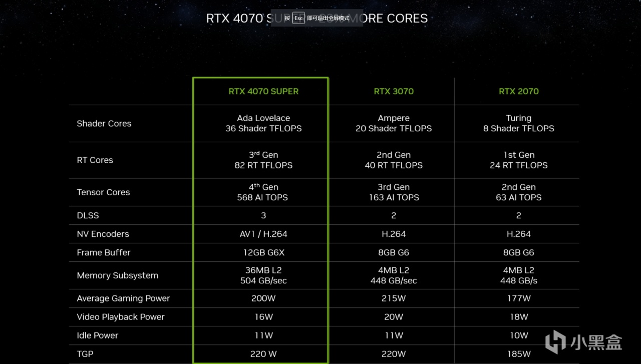641x364 pixels.
Task: Click the RT Cores row label
Action: pos(95,160)
